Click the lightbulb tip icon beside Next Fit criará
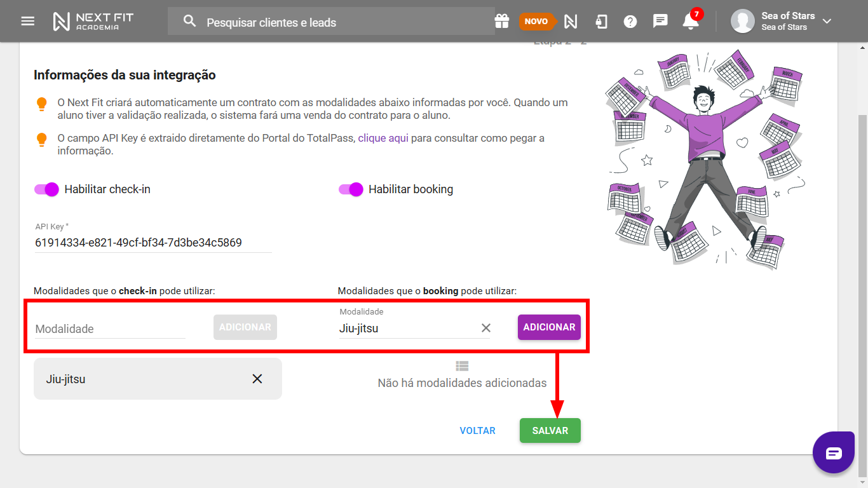Image resolution: width=868 pixels, height=488 pixels. click(42, 104)
